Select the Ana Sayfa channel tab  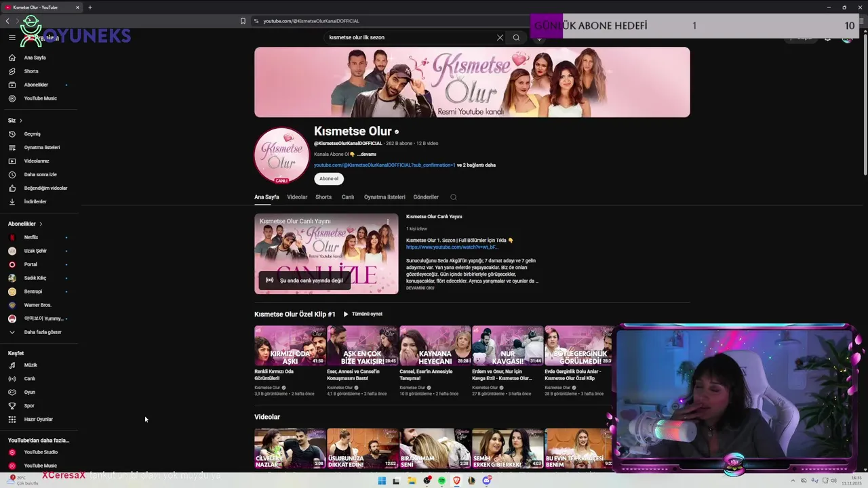[267, 197]
